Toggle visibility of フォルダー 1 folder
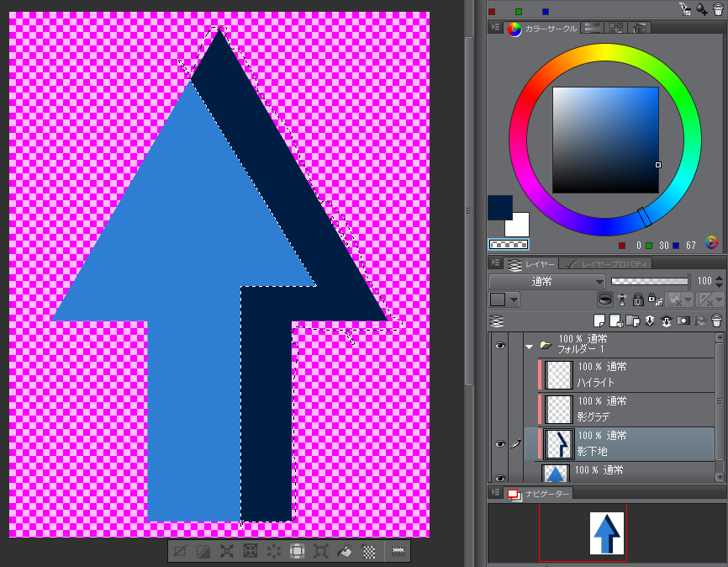Screen dimensions: 728x567 coord(500,345)
